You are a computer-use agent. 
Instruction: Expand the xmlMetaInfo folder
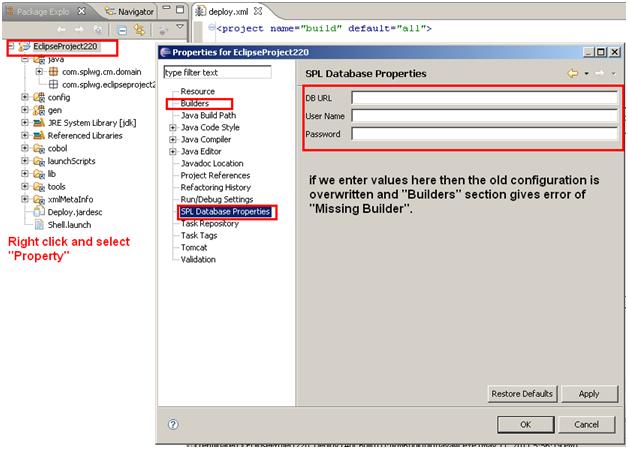[x=25, y=199]
